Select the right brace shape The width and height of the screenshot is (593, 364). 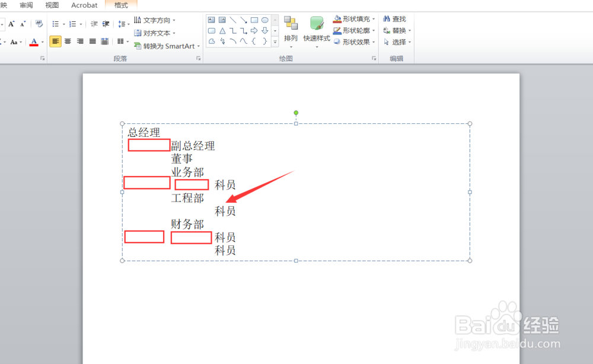click(264, 41)
